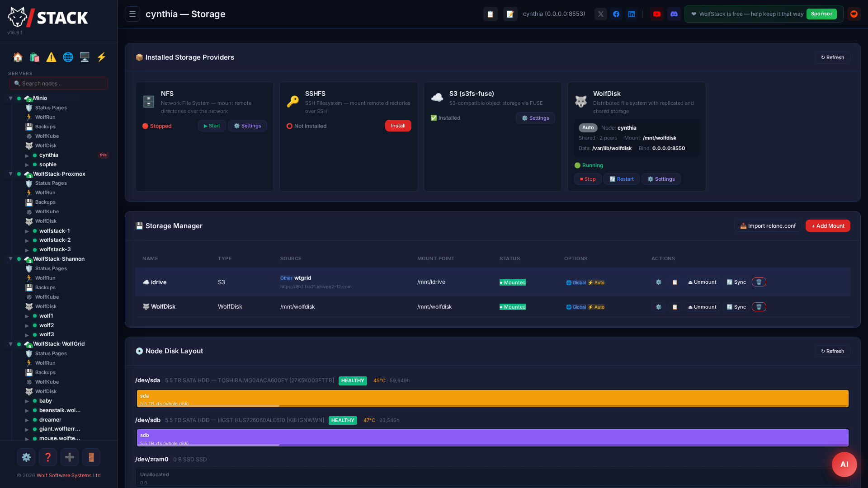Click the clipboard icon in top bar
This screenshot has width=868, height=488.
491,14
